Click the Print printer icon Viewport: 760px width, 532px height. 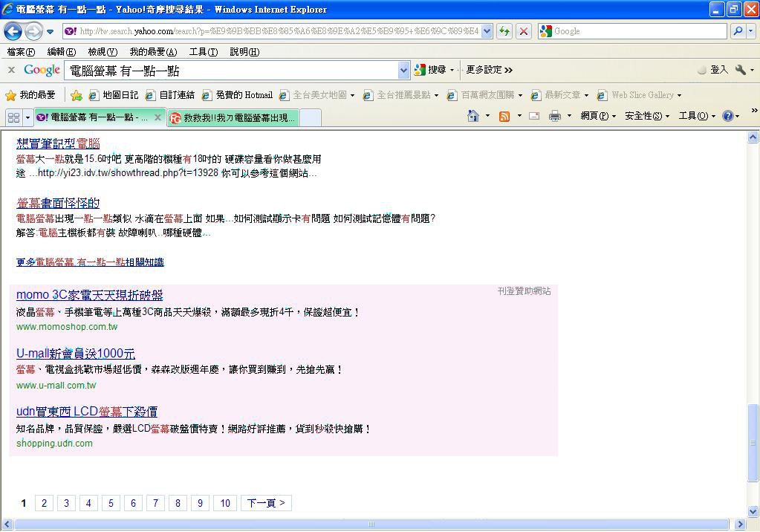(x=555, y=116)
